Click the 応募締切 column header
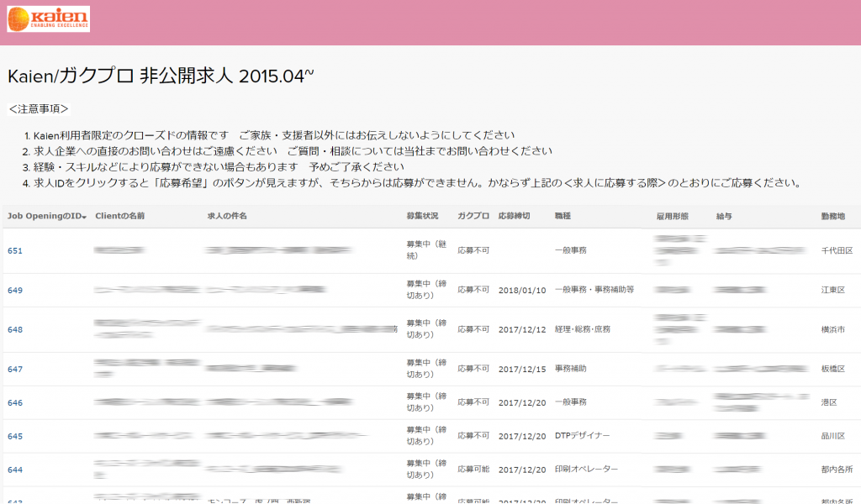Viewport: 861px width, 504px height. (514, 216)
